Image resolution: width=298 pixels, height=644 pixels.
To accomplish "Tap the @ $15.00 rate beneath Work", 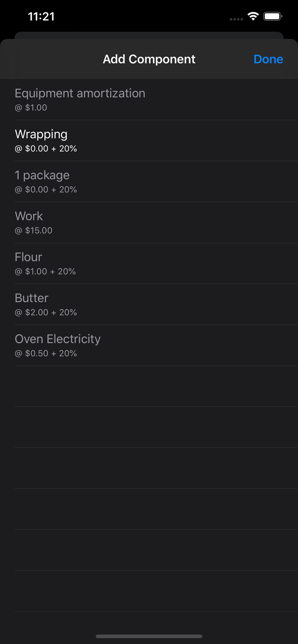I will pos(34,230).
